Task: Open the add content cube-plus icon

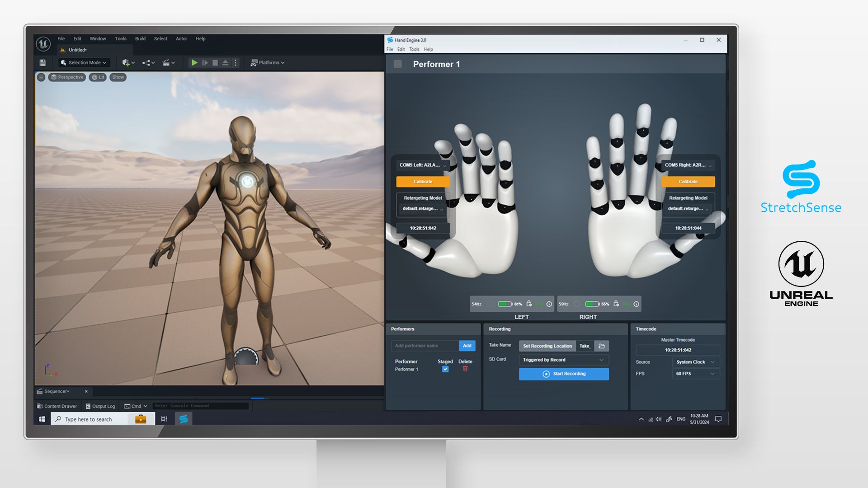Action: (x=127, y=63)
